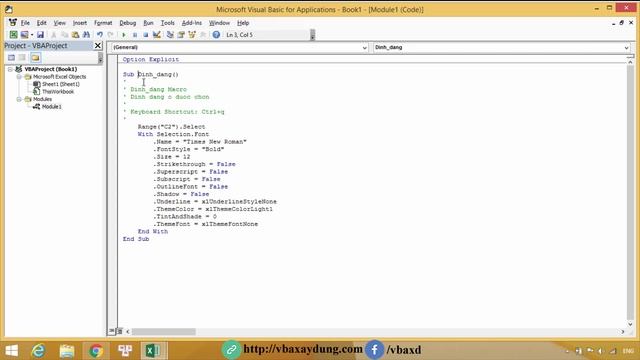Click Full Module View button at bottom left

tap(120, 331)
